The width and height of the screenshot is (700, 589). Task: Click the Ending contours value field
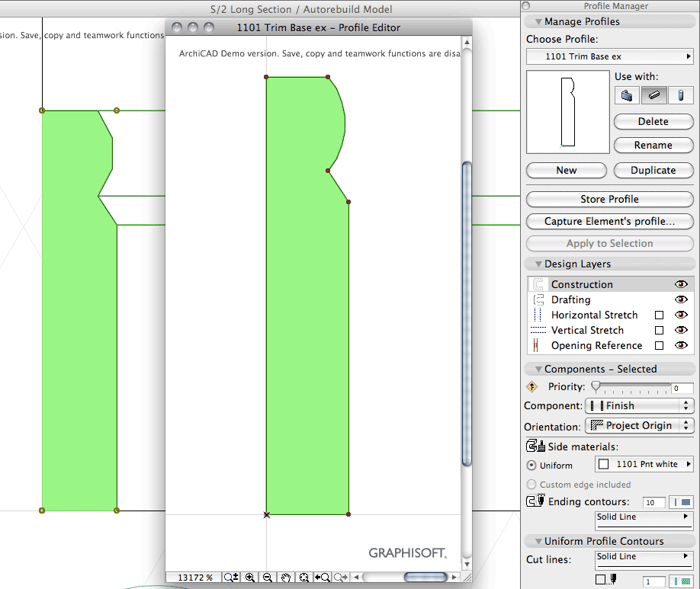click(653, 501)
